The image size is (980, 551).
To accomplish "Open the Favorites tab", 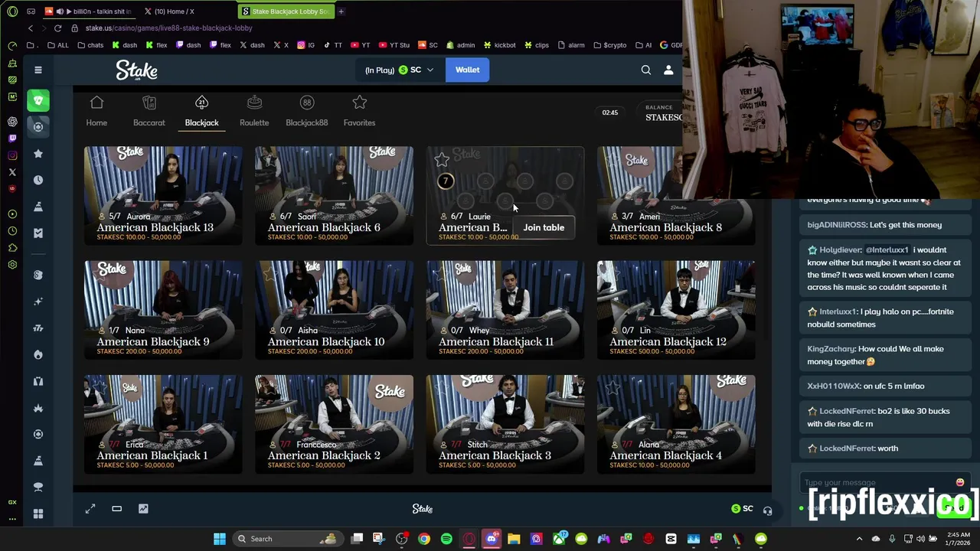I will click(359, 112).
